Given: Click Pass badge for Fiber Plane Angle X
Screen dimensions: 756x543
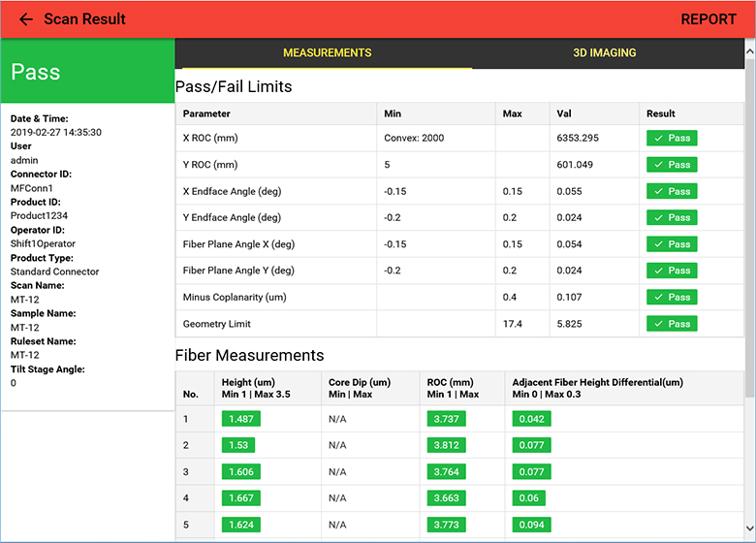Looking at the screenshot, I should 672,244.
